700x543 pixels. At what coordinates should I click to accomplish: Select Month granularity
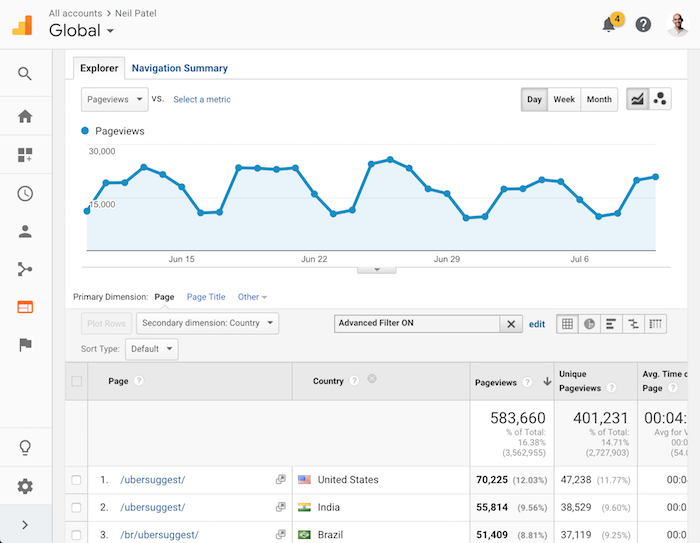click(599, 99)
